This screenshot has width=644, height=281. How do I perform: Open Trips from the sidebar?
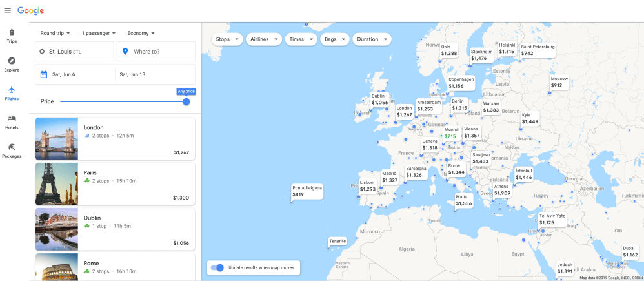click(x=12, y=36)
